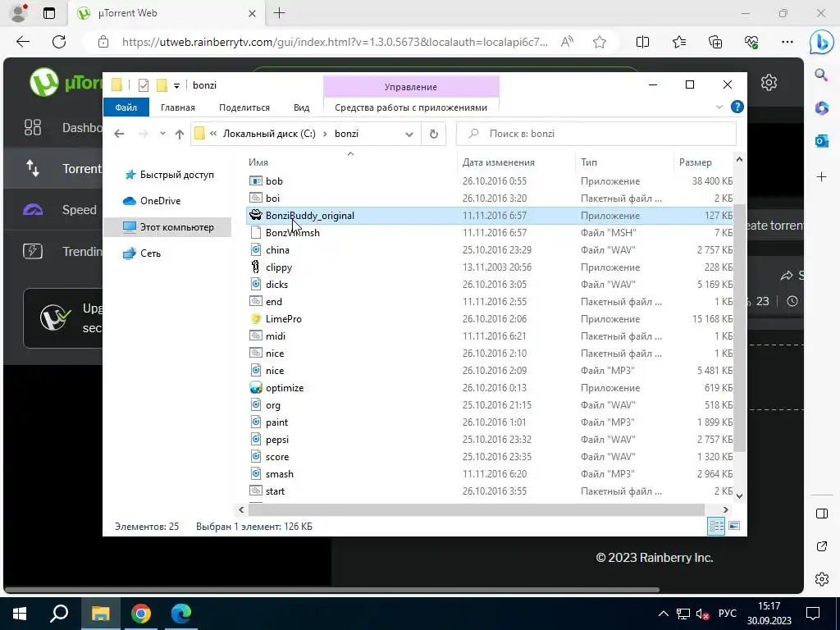This screenshot has width=840, height=630.
Task: Click Edge address bar URL field
Action: [x=335, y=43]
